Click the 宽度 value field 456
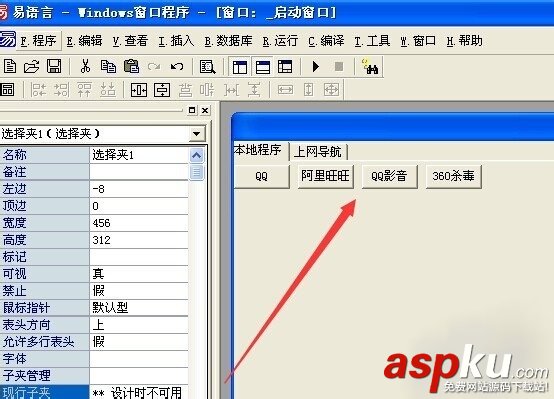This screenshot has height=399, width=554. point(139,223)
